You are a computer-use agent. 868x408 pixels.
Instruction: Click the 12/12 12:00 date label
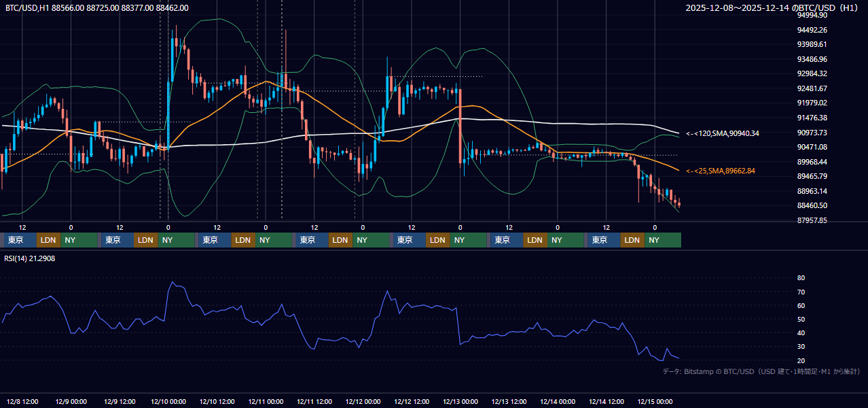(x=412, y=401)
